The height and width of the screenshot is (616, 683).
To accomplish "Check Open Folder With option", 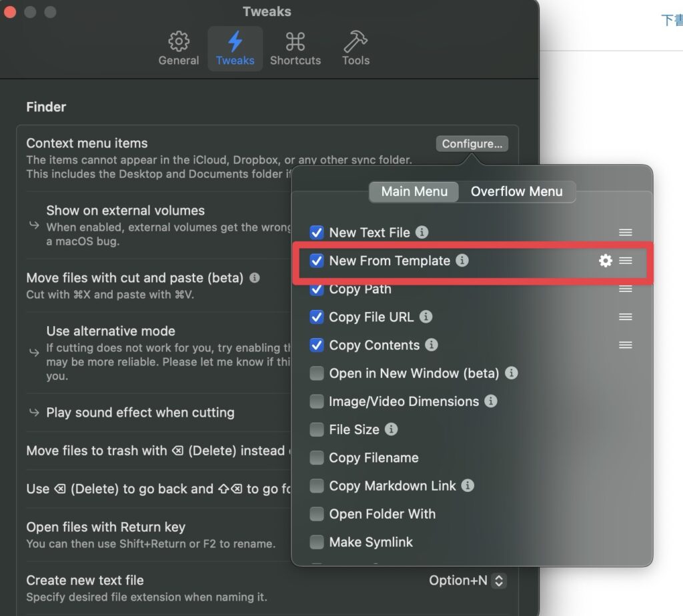I will [317, 514].
